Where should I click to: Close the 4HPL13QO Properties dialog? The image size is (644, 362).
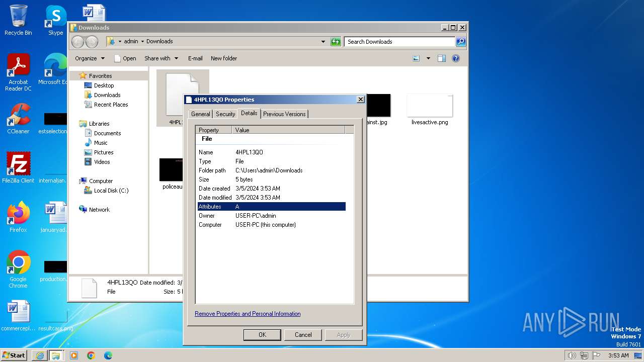[x=360, y=100]
